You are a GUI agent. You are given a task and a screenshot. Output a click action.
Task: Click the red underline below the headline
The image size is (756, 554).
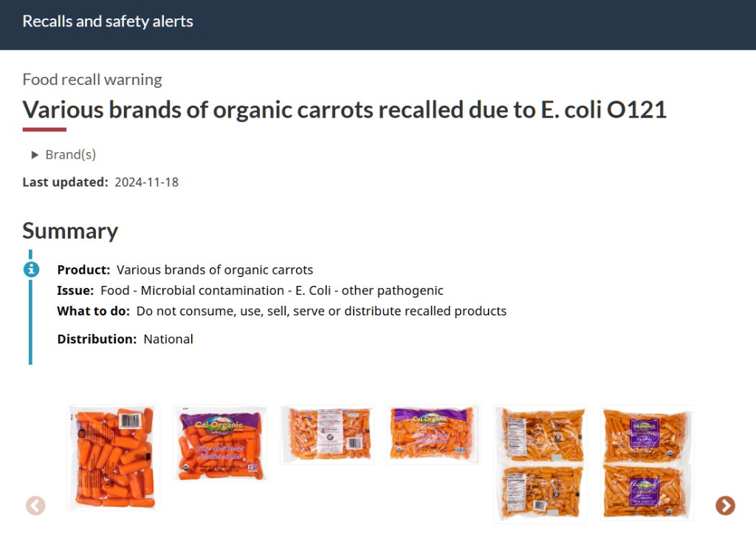pos(44,129)
